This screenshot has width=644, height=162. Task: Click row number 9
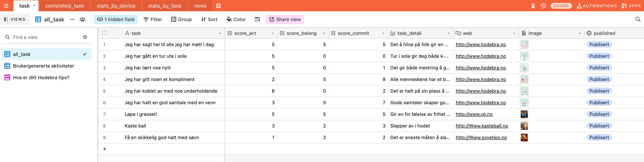104,137
